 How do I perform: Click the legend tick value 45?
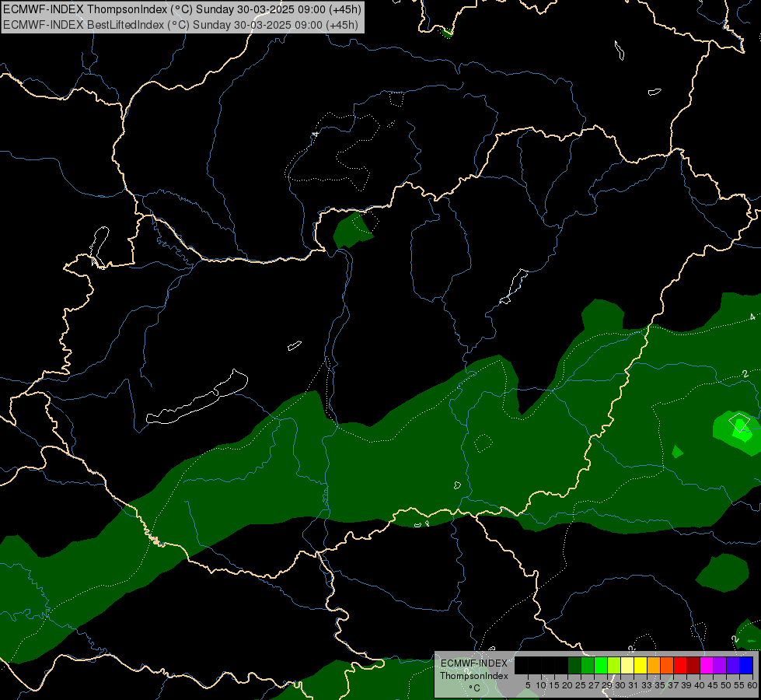pyautogui.click(x=713, y=685)
